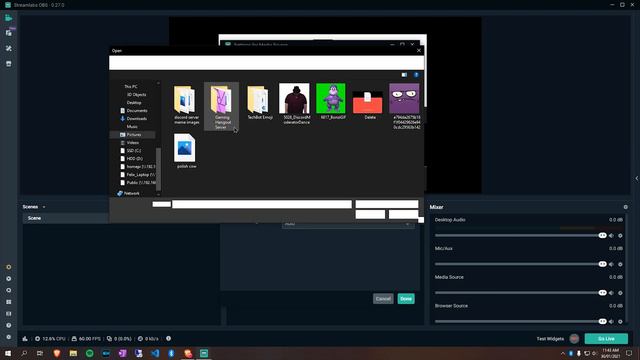Image resolution: width=640 pixels, height=360 pixels.
Task: Click Test Widgets link
Action: pos(550,339)
